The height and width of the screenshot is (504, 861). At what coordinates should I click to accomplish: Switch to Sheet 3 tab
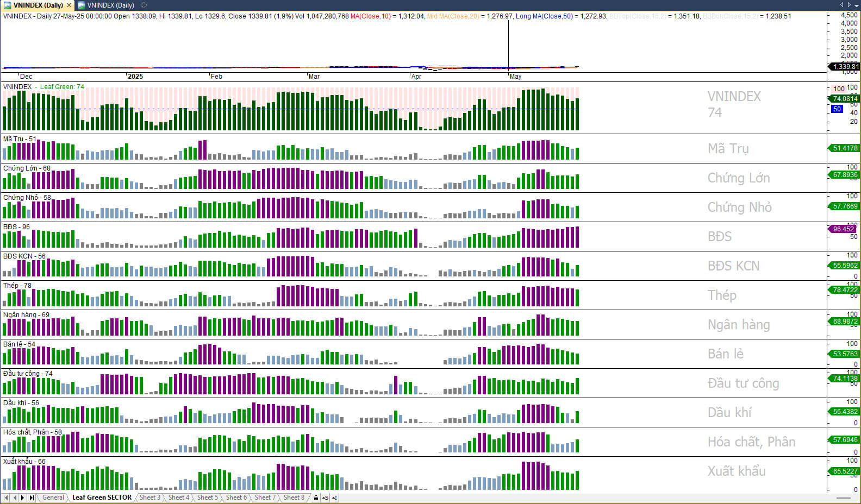pyautogui.click(x=149, y=497)
